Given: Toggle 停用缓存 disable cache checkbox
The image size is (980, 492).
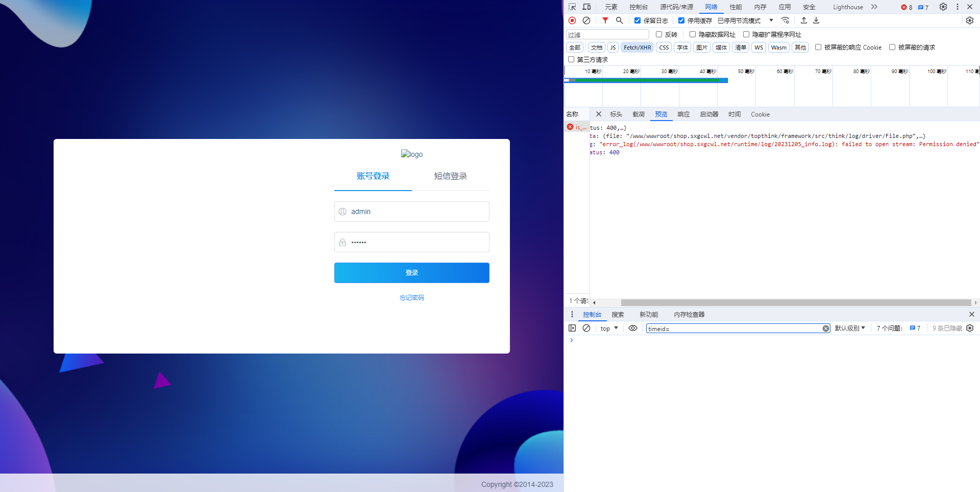Looking at the screenshot, I should (x=681, y=20).
